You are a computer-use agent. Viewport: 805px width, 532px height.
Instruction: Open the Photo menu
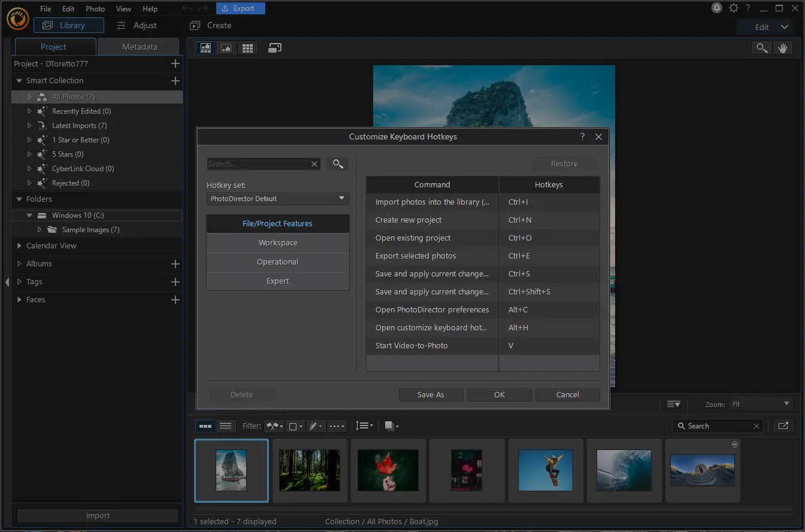[95, 9]
